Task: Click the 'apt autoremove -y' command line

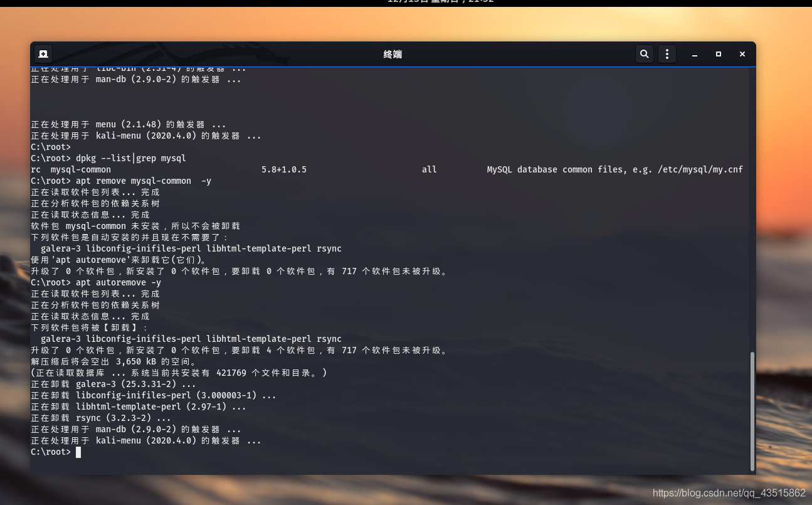Action: point(96,282)
